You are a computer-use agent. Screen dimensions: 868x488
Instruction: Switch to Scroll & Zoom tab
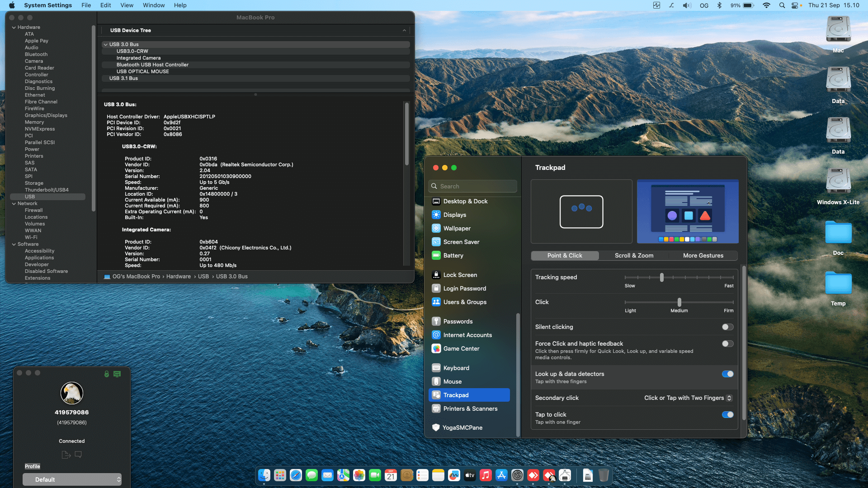[x=634, y=256]
